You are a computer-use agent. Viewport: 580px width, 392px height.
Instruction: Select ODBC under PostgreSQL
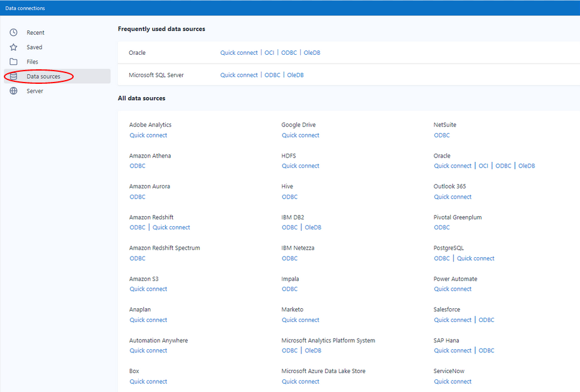click(x=442, y=258)
